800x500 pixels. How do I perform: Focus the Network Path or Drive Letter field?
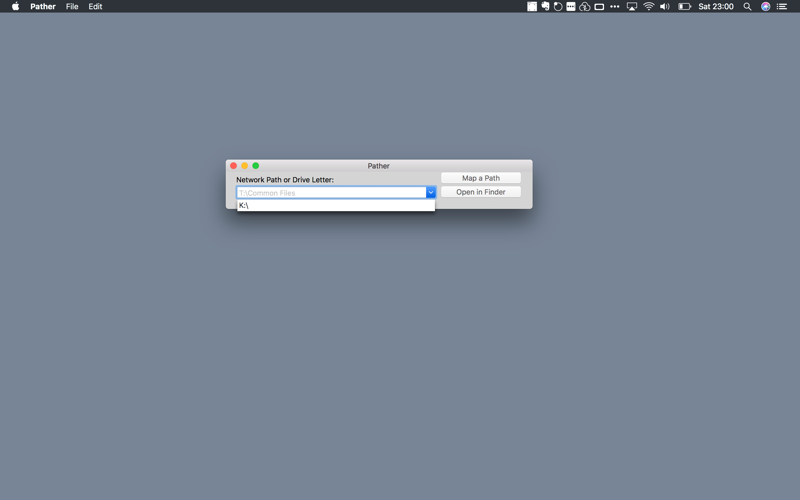(x=332, y=192)
